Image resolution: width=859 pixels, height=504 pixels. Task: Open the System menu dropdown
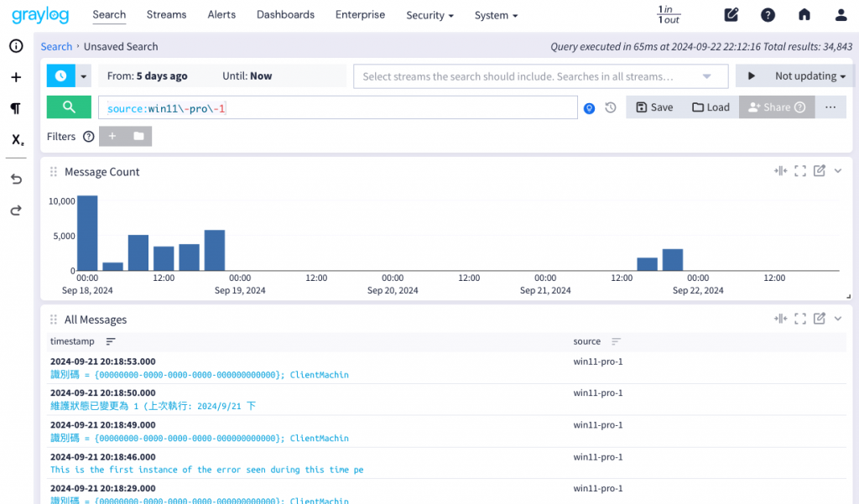pos(496,15)
